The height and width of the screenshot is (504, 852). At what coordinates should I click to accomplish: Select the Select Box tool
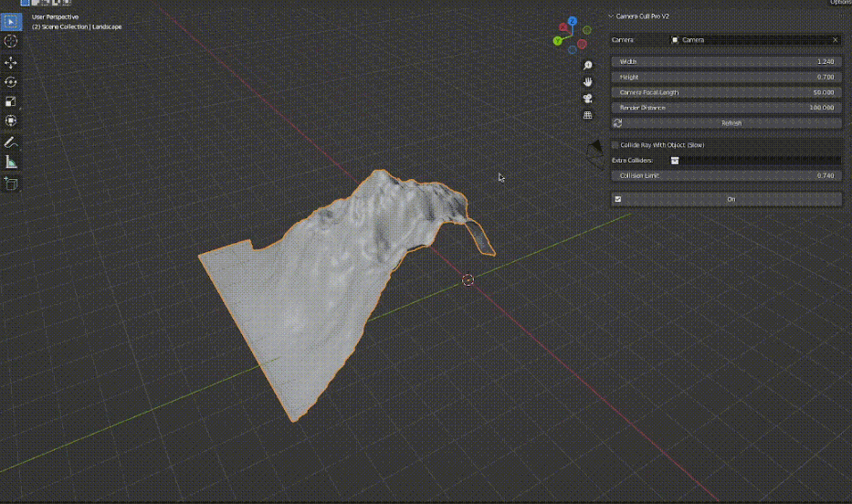pos(11,22)
